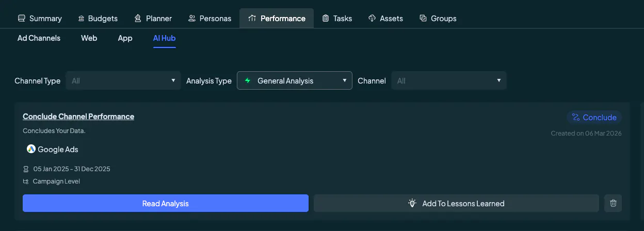
Task: Click the Groups stacked squares icon
Action: pos(423,18)
